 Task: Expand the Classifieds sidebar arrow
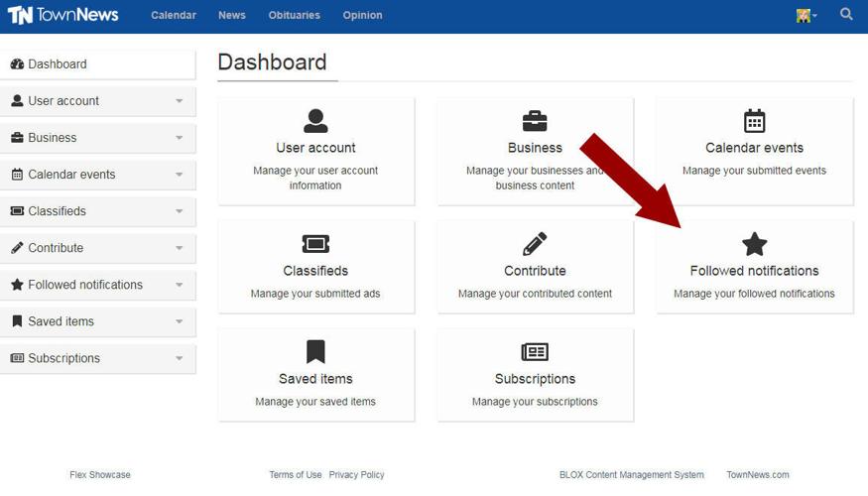pyautogui.click(x=179, y=211)
